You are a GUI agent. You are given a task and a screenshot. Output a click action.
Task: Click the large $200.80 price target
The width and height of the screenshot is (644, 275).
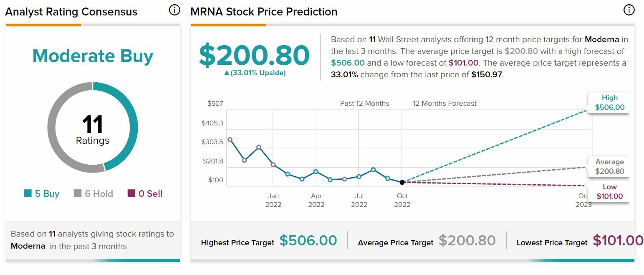pyautogui.click(x=254, y=55)
